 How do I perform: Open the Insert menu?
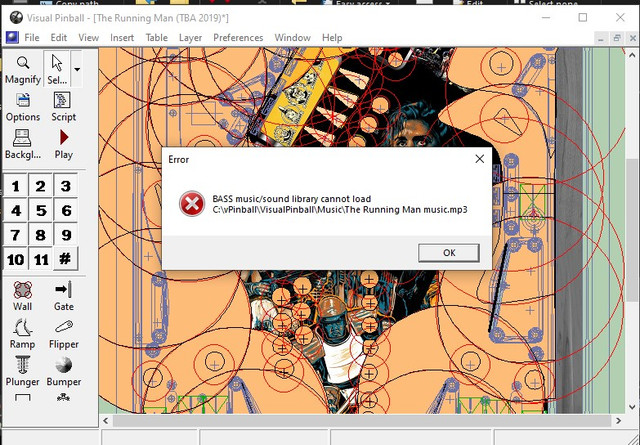point(122,38)
